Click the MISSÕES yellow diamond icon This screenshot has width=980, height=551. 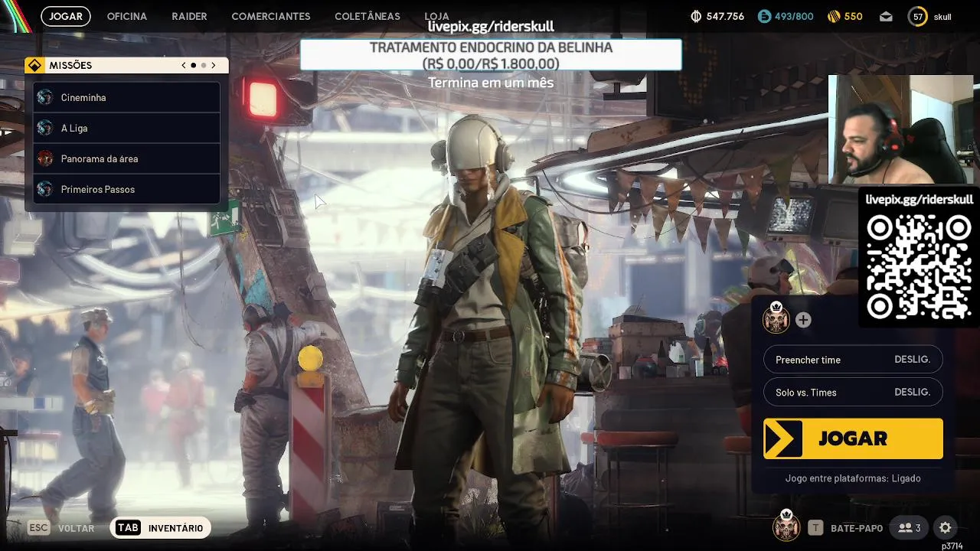[x=34, y=65]
